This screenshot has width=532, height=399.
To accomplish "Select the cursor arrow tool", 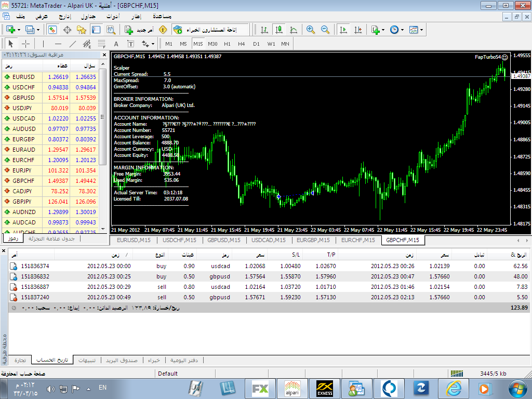I will click(x=10, y=44).
